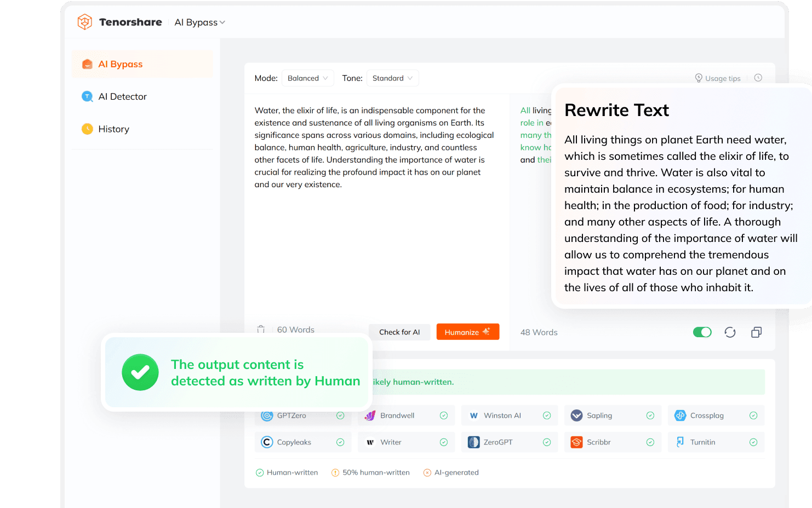Viewport: 812px width, 508px height.
Task: Regenerate output with the refresh icon
Action: point(730,332)
